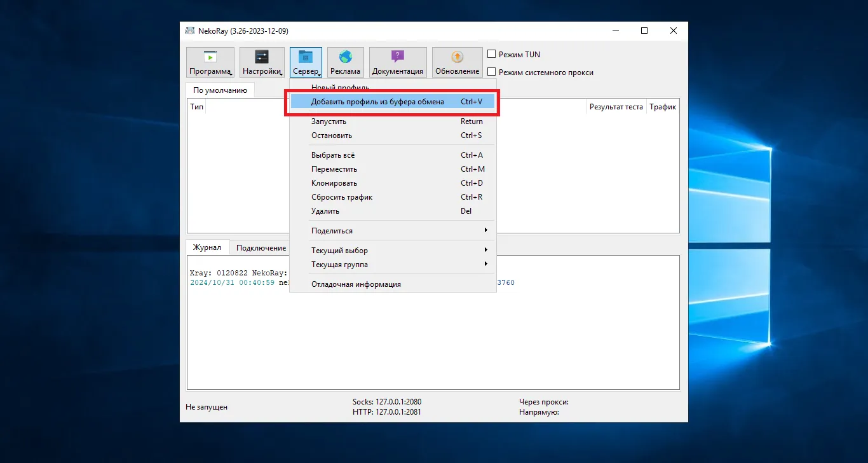The image size is (868, 463).
Task: Click the Напрямую: label
Action: [539, 412]
